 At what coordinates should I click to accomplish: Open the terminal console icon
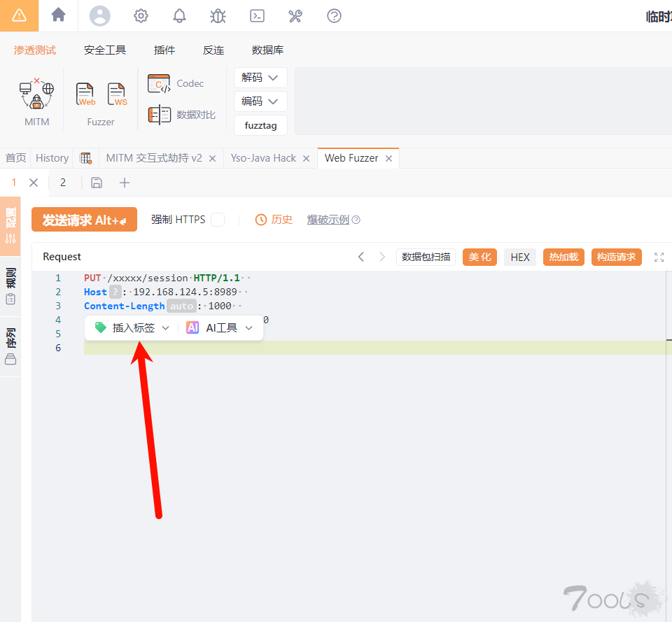coord(257,16)
